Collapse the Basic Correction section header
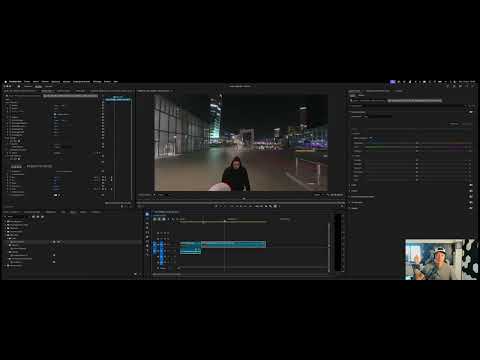Image resolution: width=480 pixels, height=360 pixels. tap(358, 112)
